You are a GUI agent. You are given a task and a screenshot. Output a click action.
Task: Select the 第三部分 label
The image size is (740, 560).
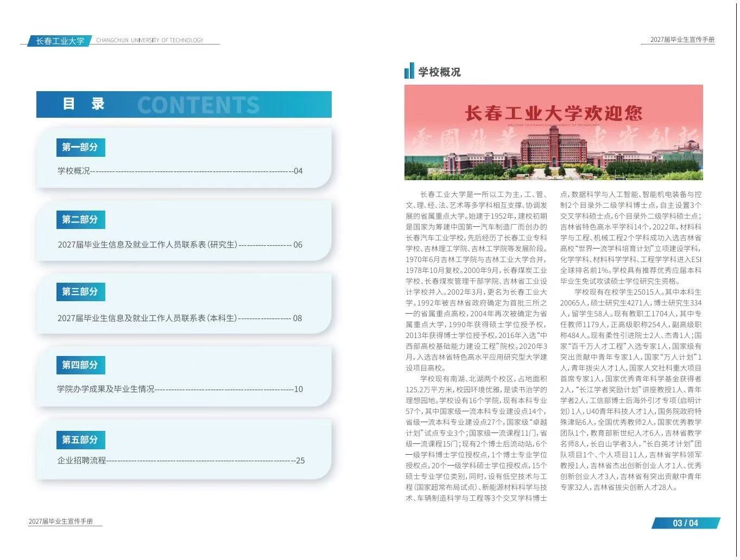[x=80, y=292]
